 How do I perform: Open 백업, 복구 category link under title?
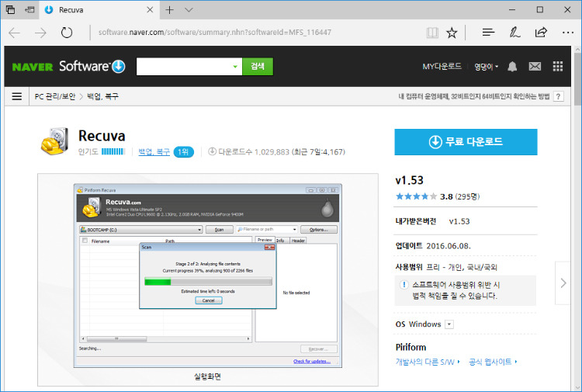pyautogui.click(x=154, y=152)
